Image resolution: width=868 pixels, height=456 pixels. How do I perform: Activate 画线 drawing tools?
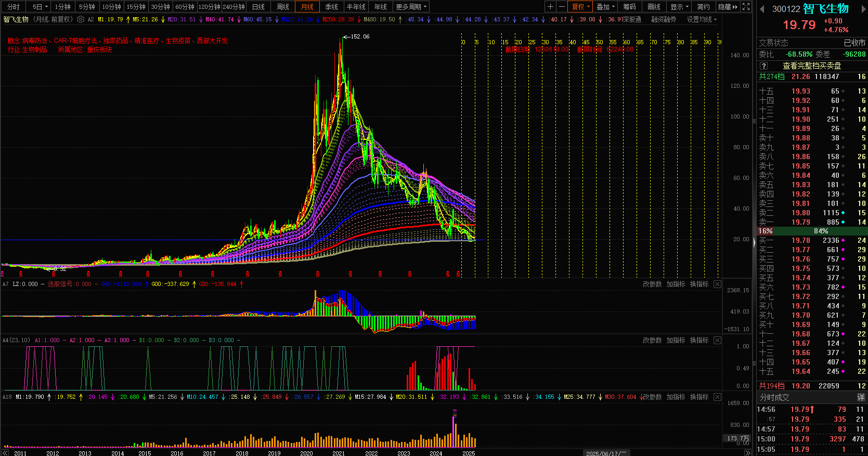click(654, 7)
